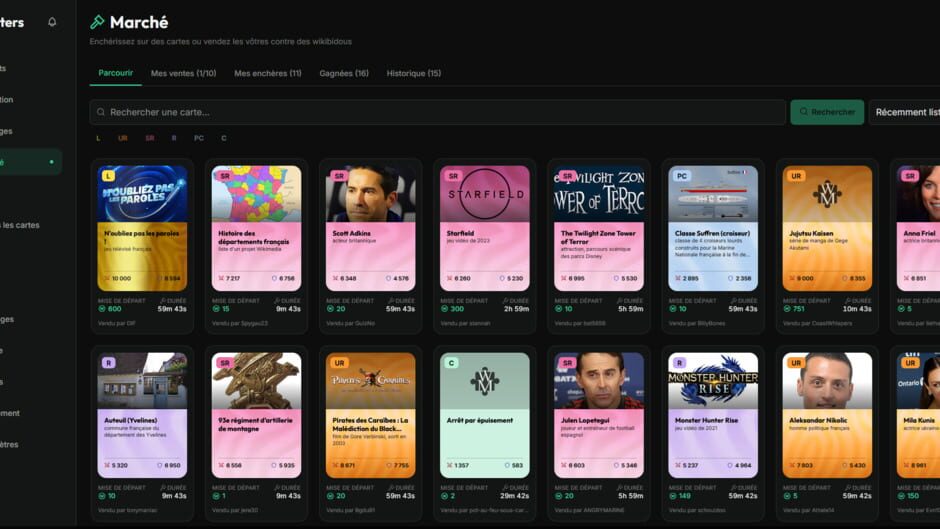
Task: Click the 'Arrêt par épuisement' card title
Action: [x=480, y=420]
